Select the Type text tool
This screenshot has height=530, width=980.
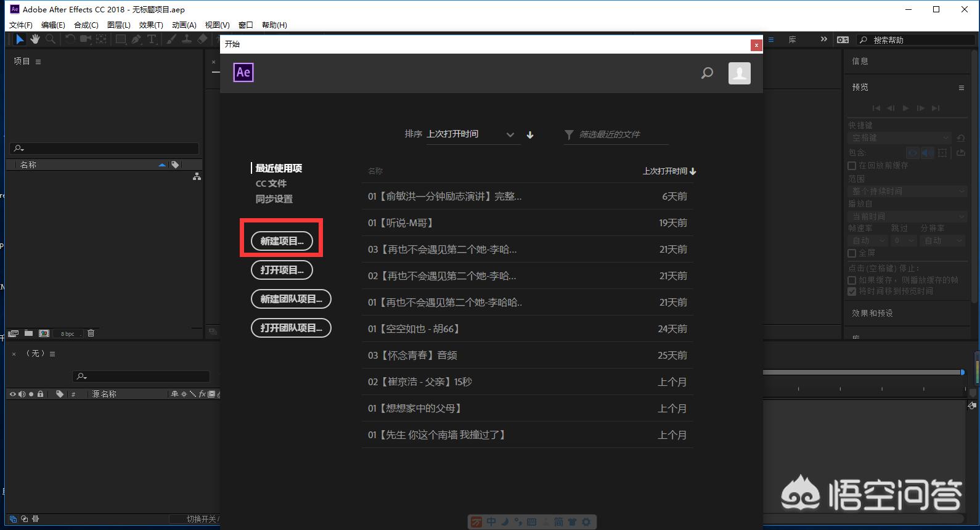pyautogui.click(x=152, y=39)
